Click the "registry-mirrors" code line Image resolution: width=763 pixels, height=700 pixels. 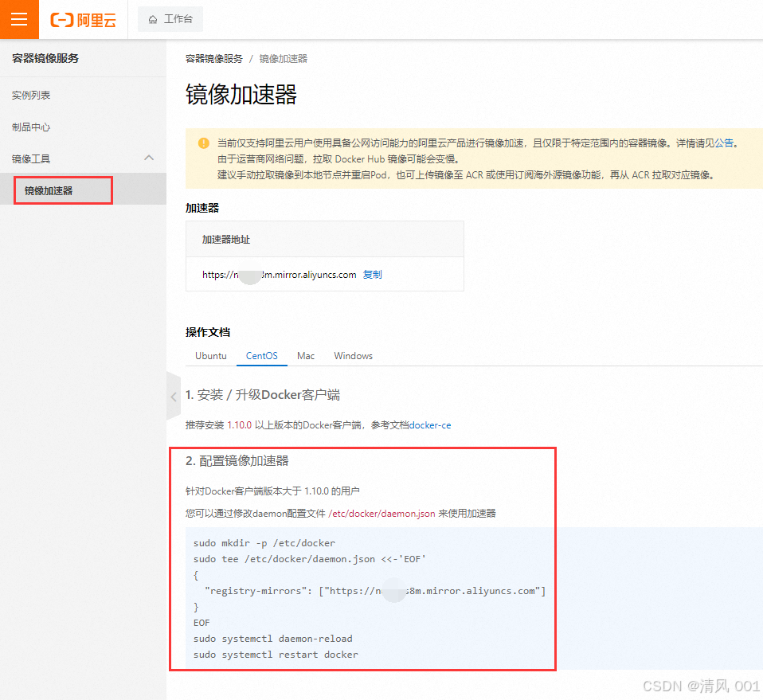pos(375,591)
